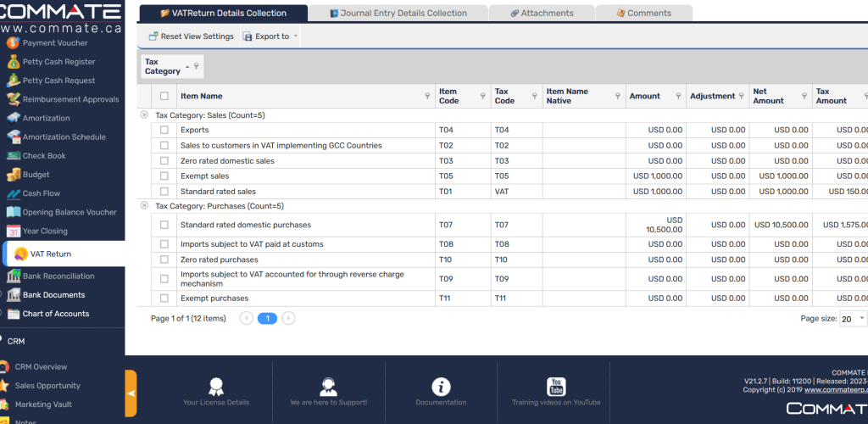Click the Net Amount filter pin

click(804, 96)
